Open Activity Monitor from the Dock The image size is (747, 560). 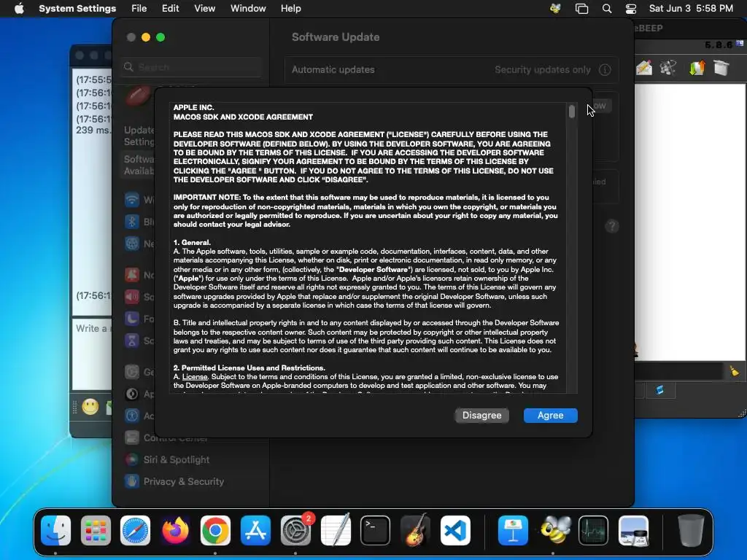(x=593, y=530)
